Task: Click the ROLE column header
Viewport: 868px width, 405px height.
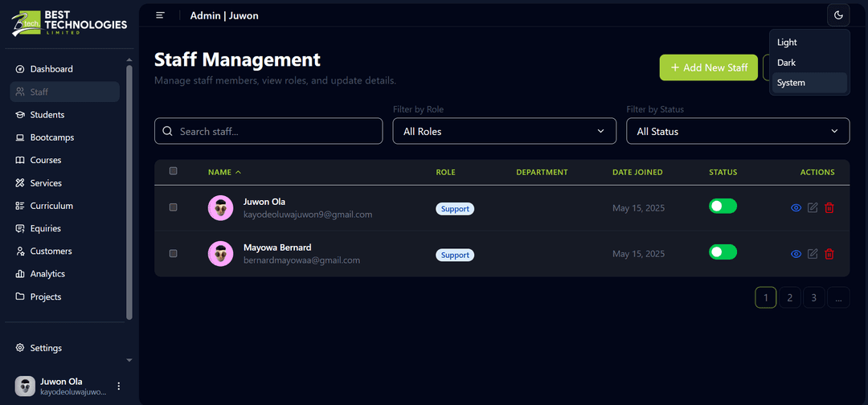Action: coord(445,172)
